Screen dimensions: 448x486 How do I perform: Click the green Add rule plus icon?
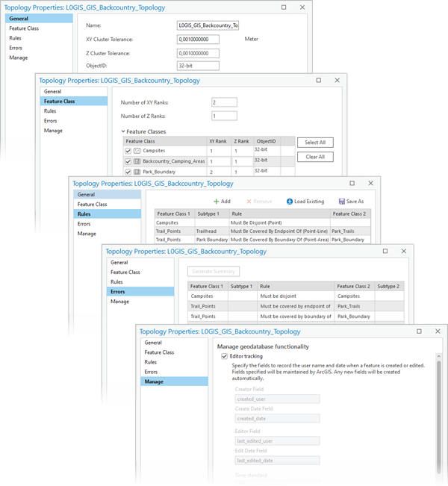point(217,202)
